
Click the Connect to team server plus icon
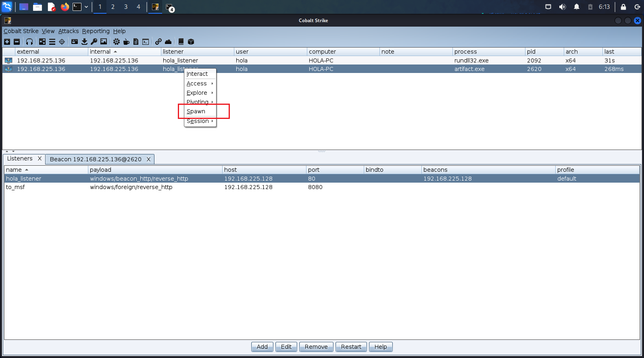7,42
